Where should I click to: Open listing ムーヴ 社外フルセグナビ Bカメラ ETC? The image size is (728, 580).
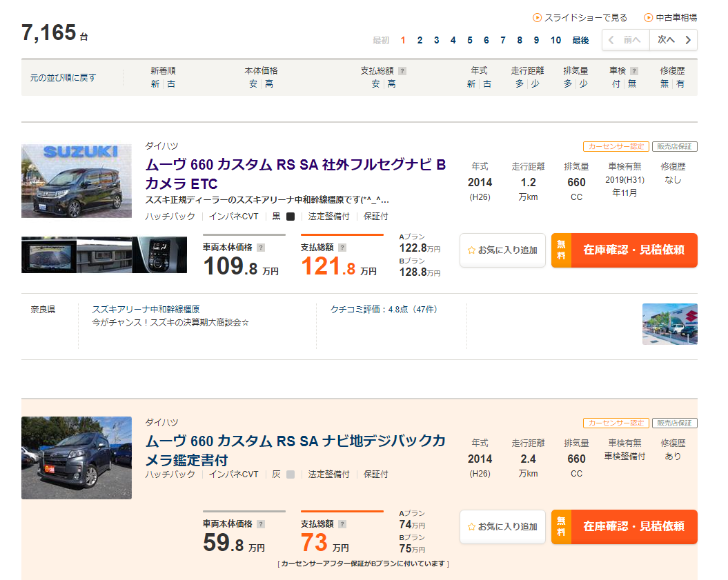coord(296,174)
